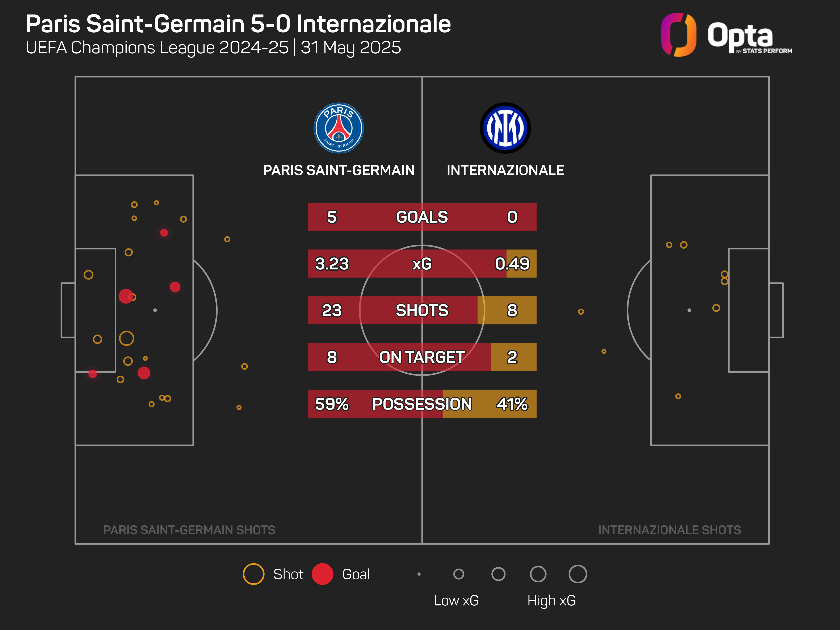The height and width of the screenshot is (630, 840).
Task: Select the smallest Low xG dot in the legend
Action: (419, 574)
